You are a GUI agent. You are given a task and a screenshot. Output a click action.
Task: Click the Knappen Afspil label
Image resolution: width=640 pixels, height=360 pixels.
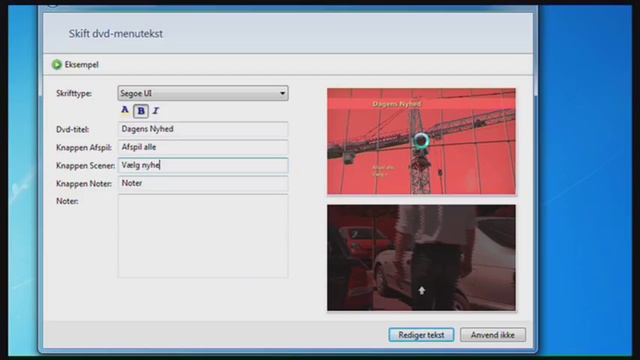point(84,147)
